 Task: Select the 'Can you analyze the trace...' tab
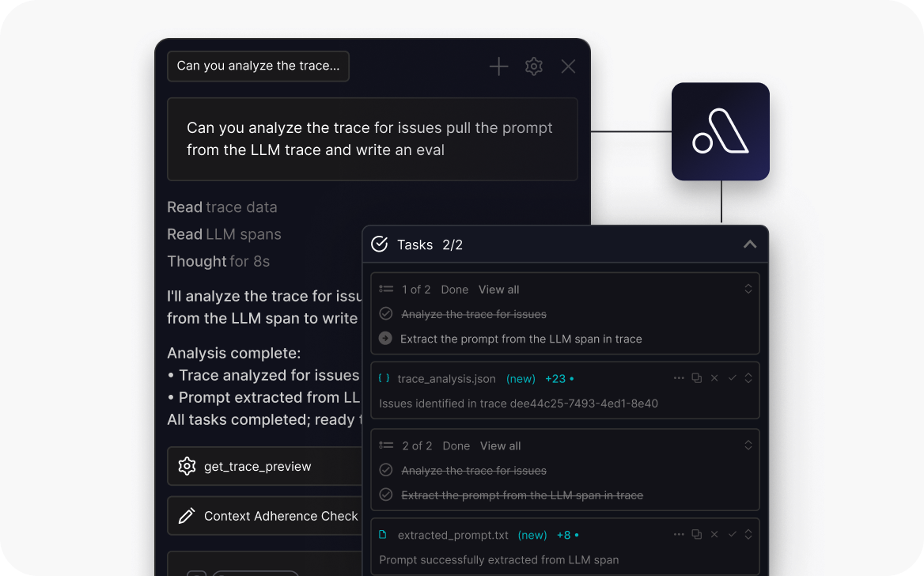point(258,66)
